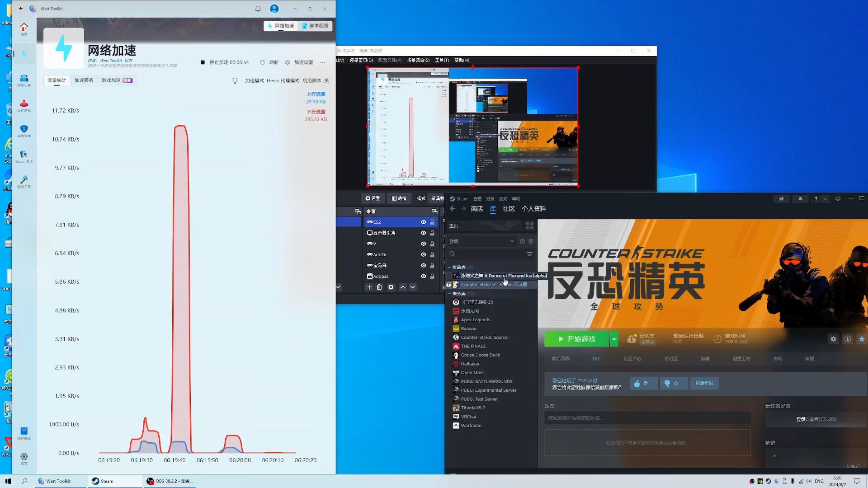Click the recent clock filter in Steam library
This screenshot has width=868, height=488.
tap(522, 241)
